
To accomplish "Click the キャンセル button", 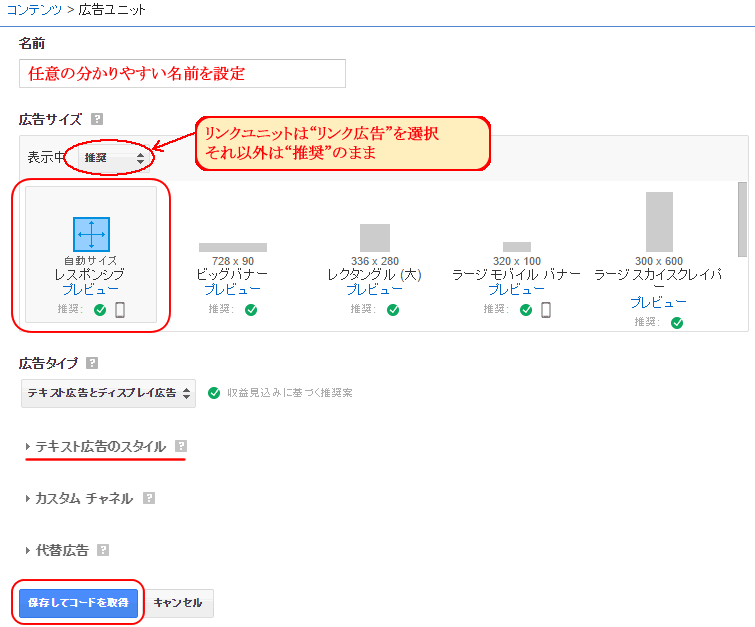I will point(178,603).
